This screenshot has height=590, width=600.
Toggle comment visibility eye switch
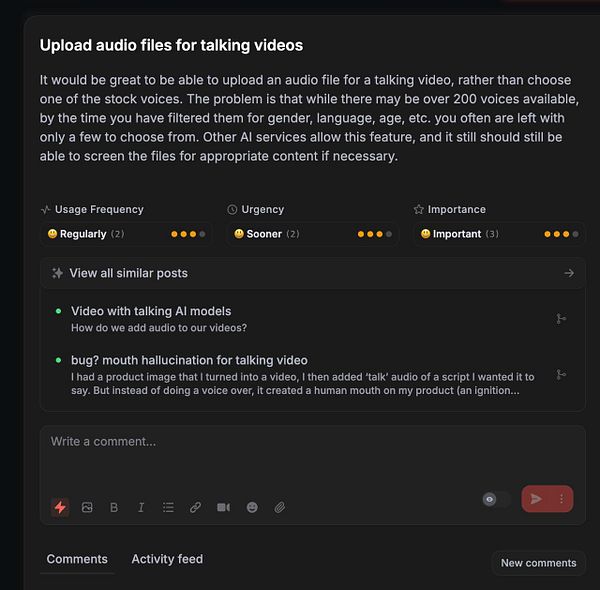click(496, 499)
